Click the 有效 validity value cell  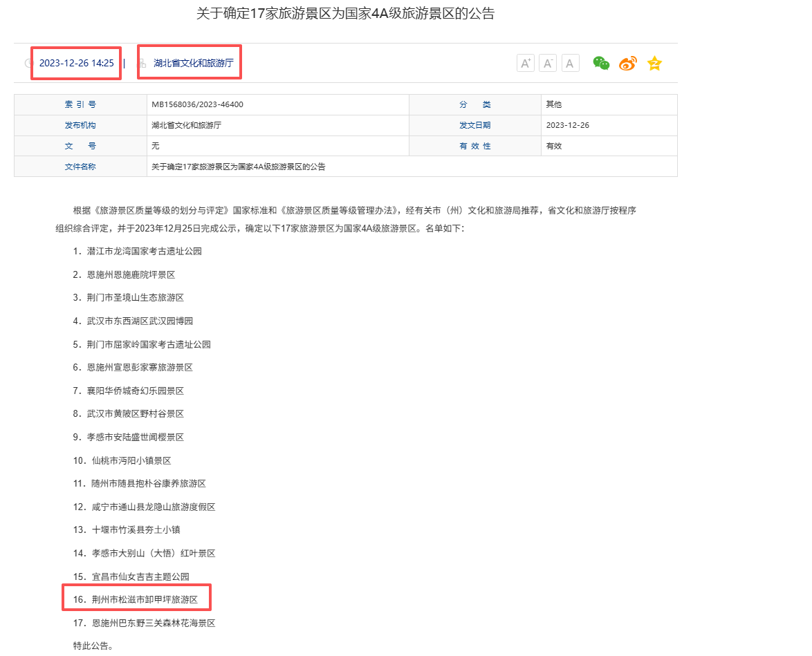pyautogui.click(x=554, y=146)
